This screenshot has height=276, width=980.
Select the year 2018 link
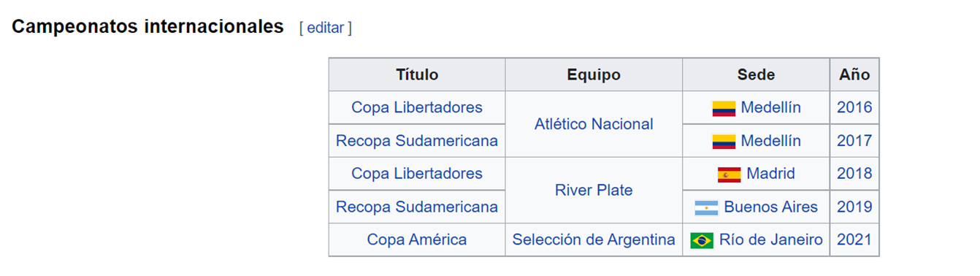point(854,174)
